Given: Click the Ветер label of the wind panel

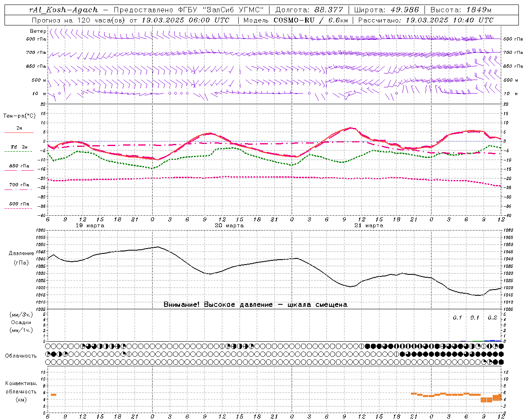Looking at the screenshot, I should click(x=38, y=31).
